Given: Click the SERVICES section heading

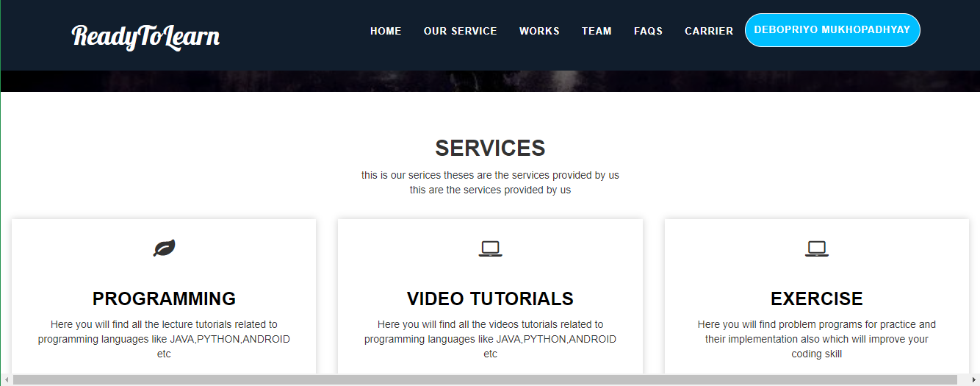Looking at the screenshot, I should coord(490,148).
